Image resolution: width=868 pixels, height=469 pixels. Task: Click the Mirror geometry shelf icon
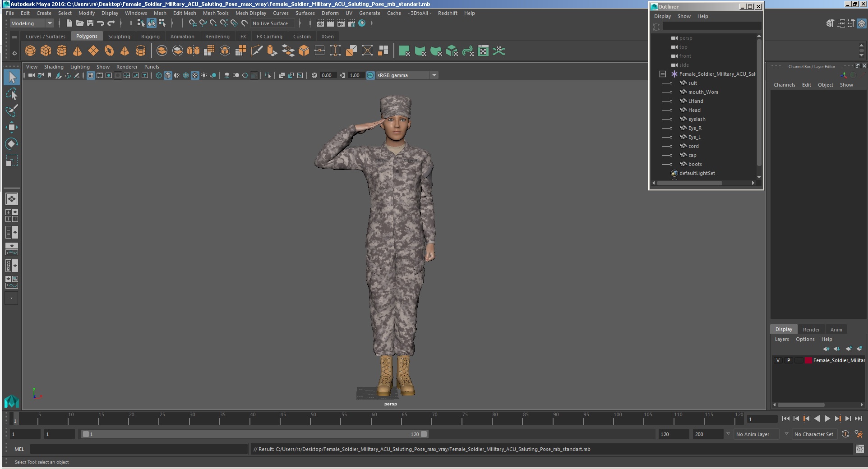pyautogui.click(x=194, y=51)
